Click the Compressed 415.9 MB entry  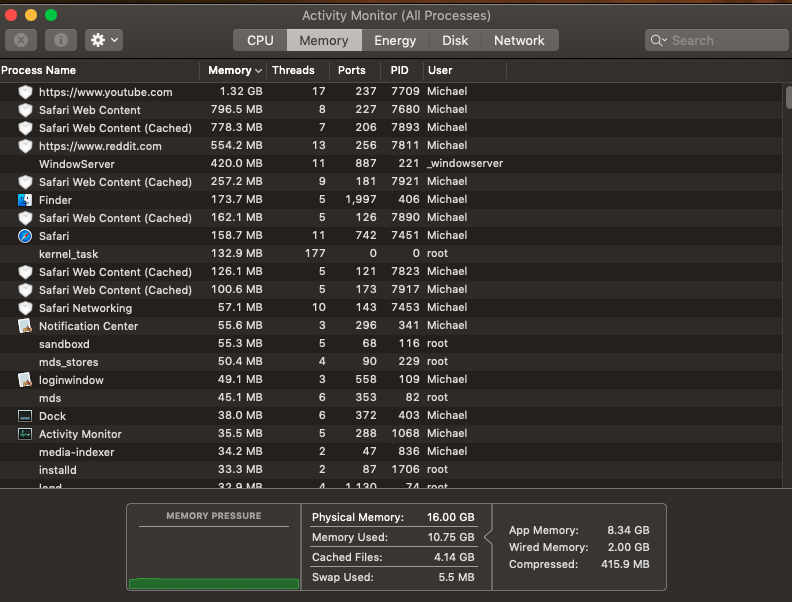click(579, 564)
